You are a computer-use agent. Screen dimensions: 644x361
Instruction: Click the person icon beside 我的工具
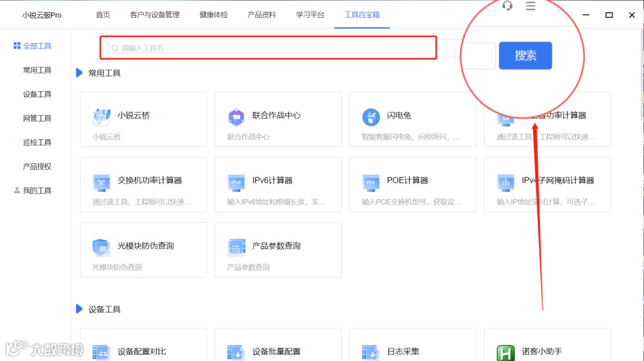17,191
